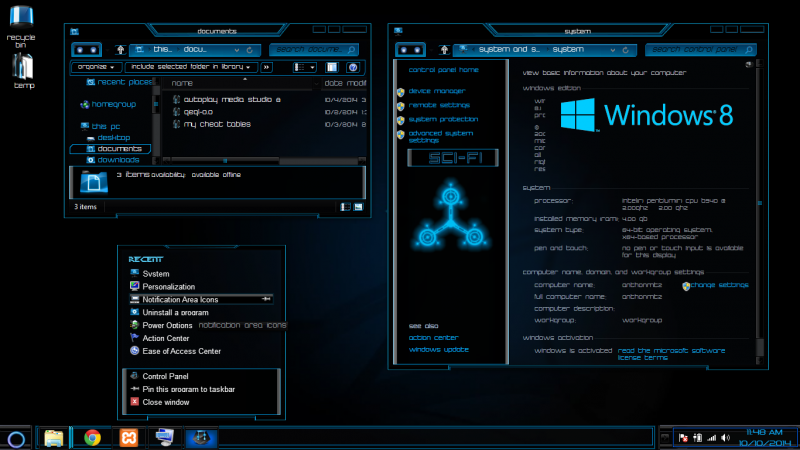800x450 pixels.
Task: Open Google Chrome from taskbar
Action: [x=92, y=438]
